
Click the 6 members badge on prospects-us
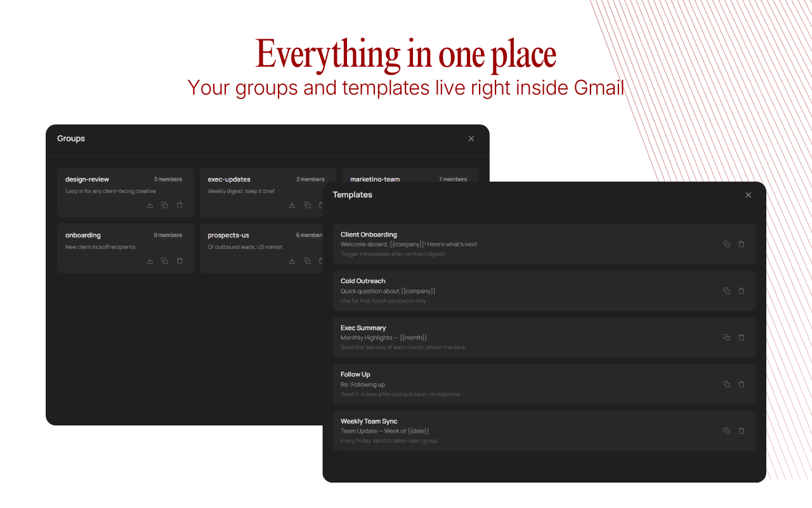click(x=310, y=235)
